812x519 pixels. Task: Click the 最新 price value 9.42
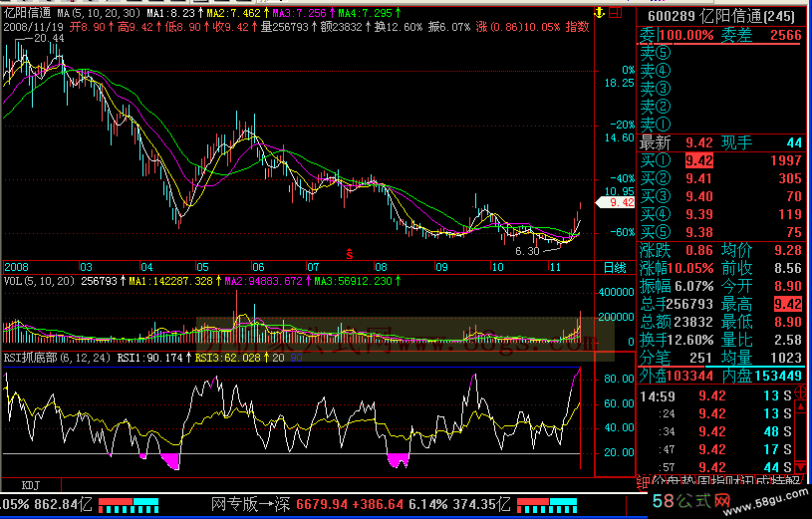click(x=699, y=142)
